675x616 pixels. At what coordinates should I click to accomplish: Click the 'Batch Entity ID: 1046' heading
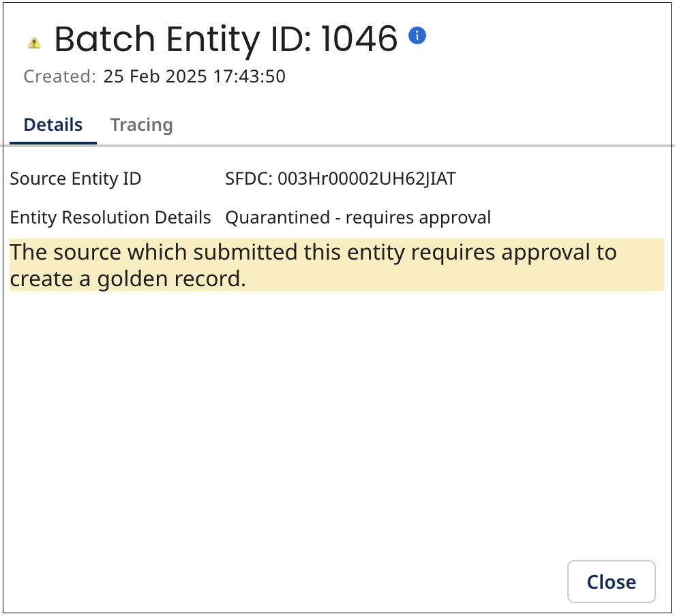[225, 40]
